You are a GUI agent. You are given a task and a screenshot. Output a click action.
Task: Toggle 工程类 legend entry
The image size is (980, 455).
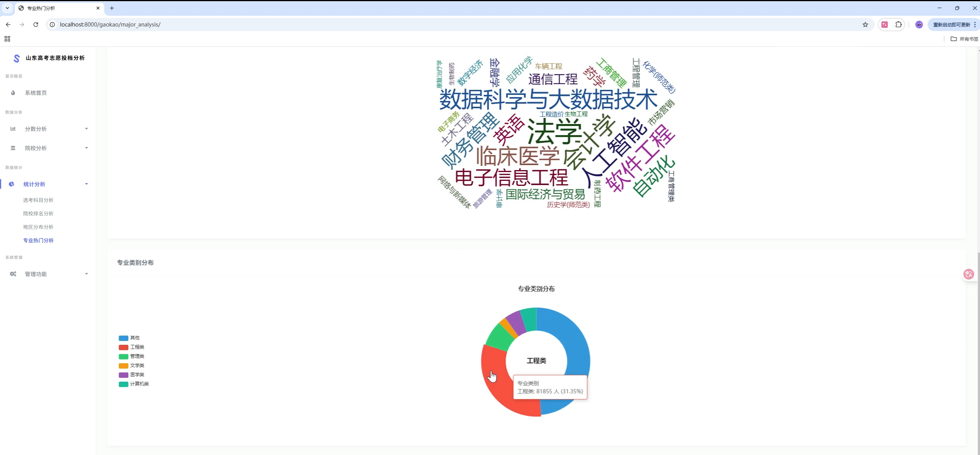[131, 347]
